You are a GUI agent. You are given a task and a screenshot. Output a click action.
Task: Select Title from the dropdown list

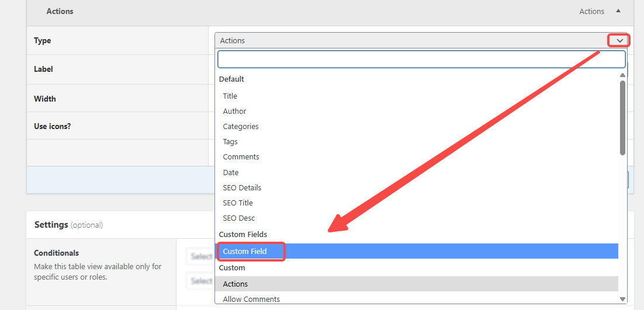tap(230, 96)
